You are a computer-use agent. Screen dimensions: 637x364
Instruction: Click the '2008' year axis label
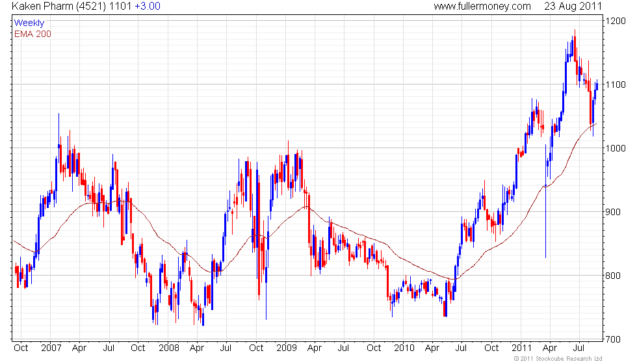pos(168,348)
